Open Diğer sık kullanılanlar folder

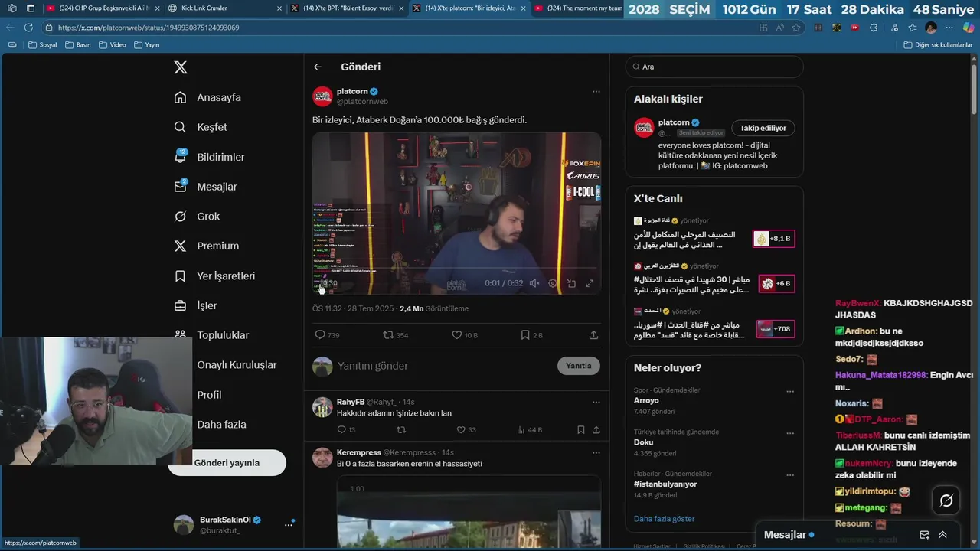point(937,44)
